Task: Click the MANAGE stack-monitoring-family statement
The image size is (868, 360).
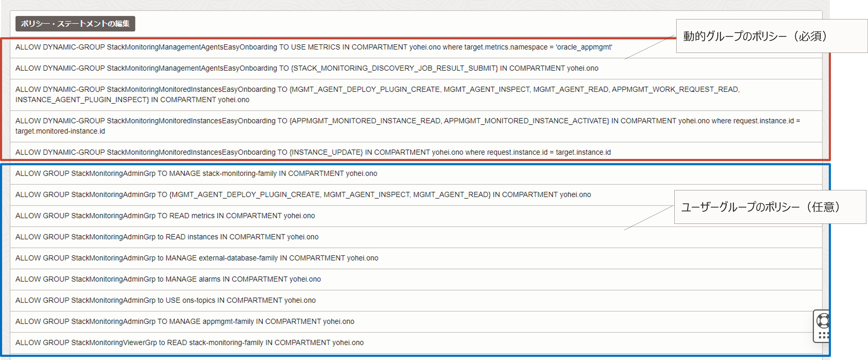Action: click(x=196, y=173)
